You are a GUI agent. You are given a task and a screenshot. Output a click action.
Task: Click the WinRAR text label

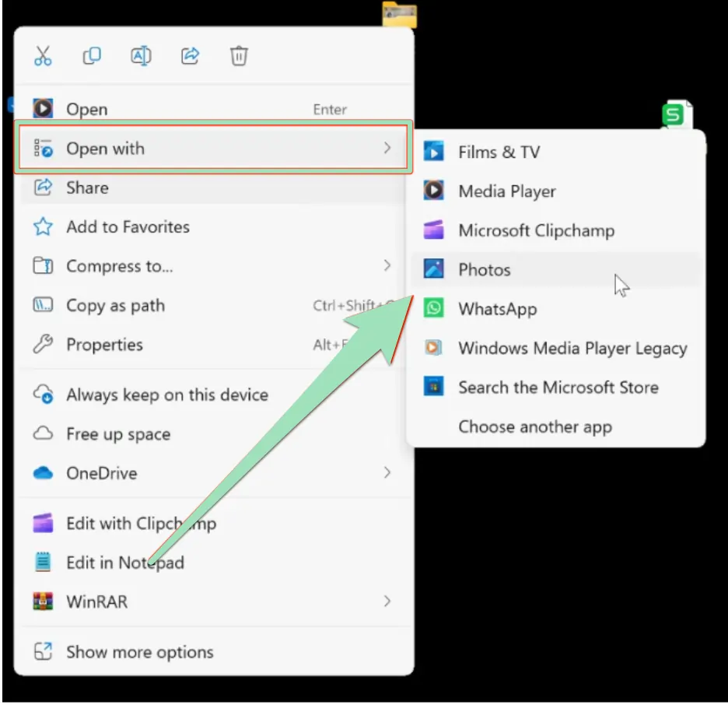click(96, 602)
